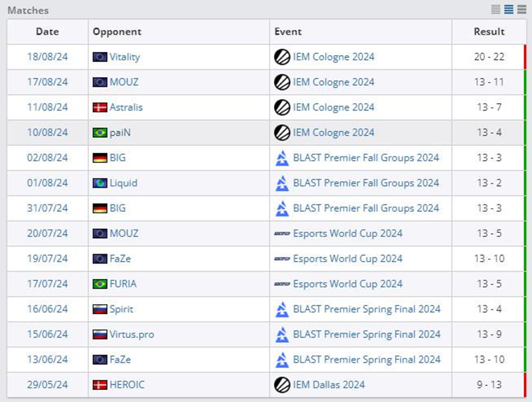The image size is (532, 402).
Task: Click the Brazil flag next to FURIA
Action: tap(100, 284)
